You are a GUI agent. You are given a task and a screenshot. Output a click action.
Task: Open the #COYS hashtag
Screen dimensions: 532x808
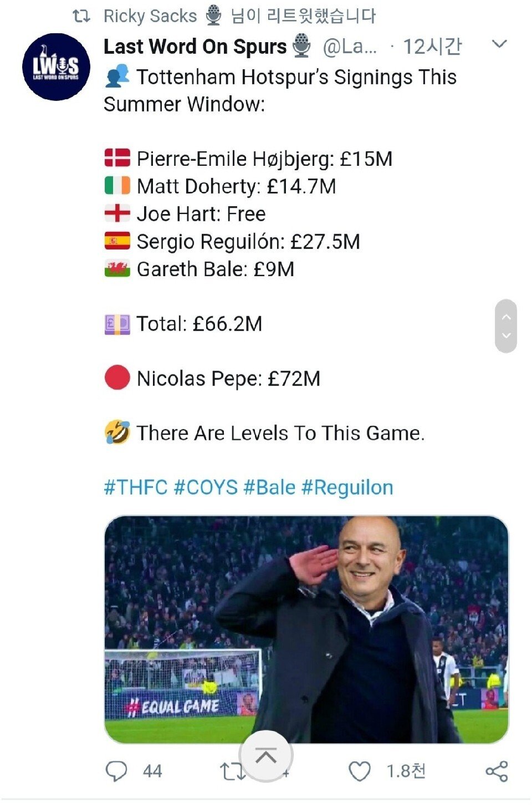pyautogui.click(x=206, y=487)
